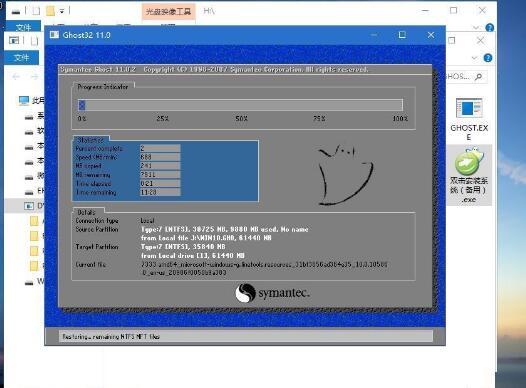Click the blue help icon near ribbon
Image resolution: width=526 pixels, height=388 pixels.
click(489, 27)
